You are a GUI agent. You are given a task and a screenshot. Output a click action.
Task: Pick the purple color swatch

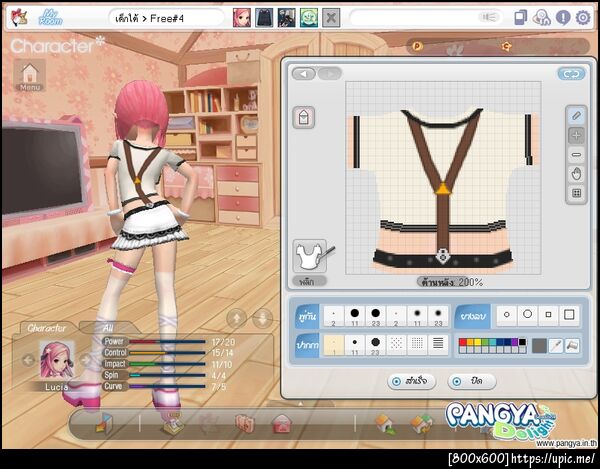click(x=515, y=342)
